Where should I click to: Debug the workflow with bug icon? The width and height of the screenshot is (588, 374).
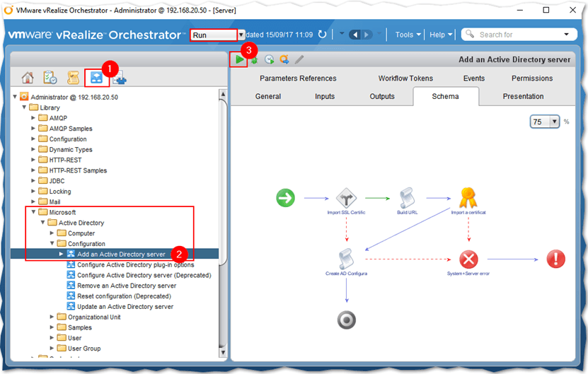[x=254, y=60]
